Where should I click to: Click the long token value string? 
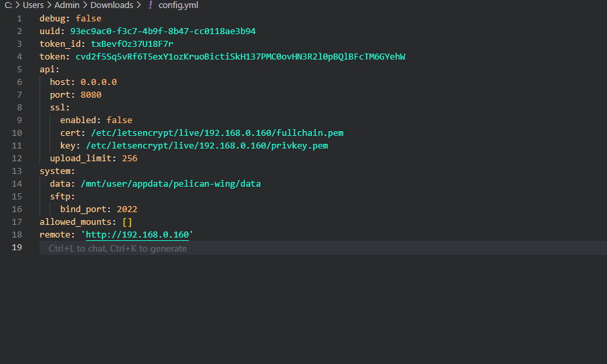pyautogui.click(x=240, y=56)
